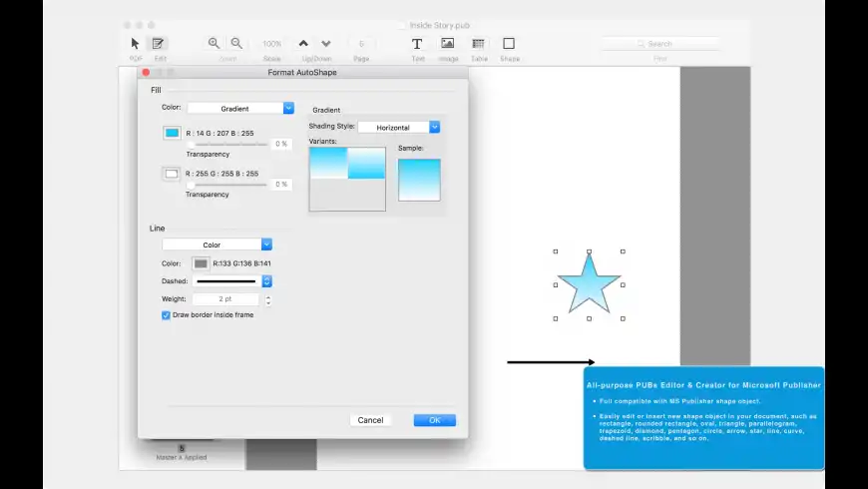This screenshot has height=489, width=868.
Task: Close the Format AutoShape dialog
Action: tap(146, 72)
